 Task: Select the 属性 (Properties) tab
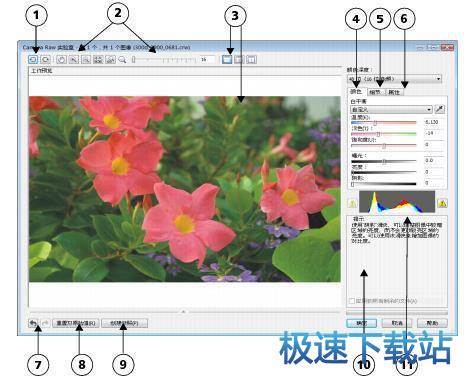(x=394, y=92)
